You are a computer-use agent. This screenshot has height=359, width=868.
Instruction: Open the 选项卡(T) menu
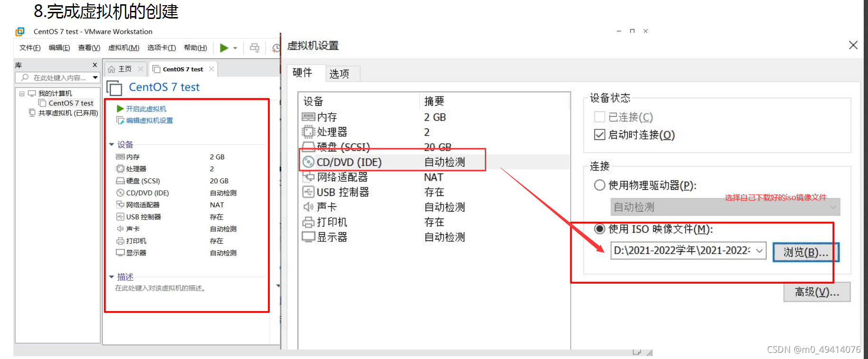(161, 48)
